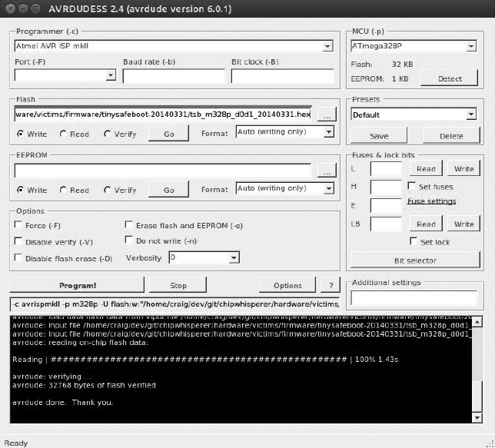
Task: Click Go in the Flash section
Action: pos(168,134)
